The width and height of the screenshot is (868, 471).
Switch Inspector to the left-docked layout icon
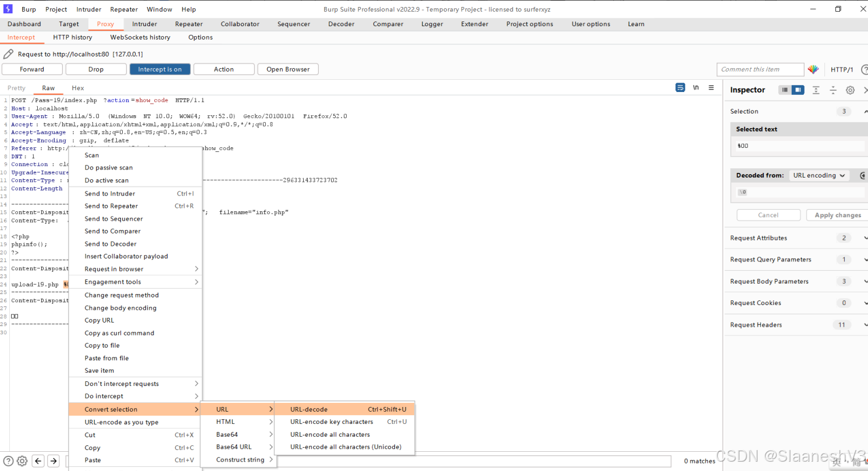click(x=785, y=90)
